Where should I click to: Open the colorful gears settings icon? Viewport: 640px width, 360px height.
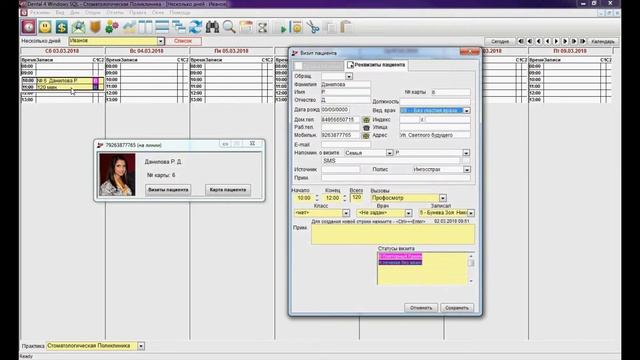click(x=111, y=27)
